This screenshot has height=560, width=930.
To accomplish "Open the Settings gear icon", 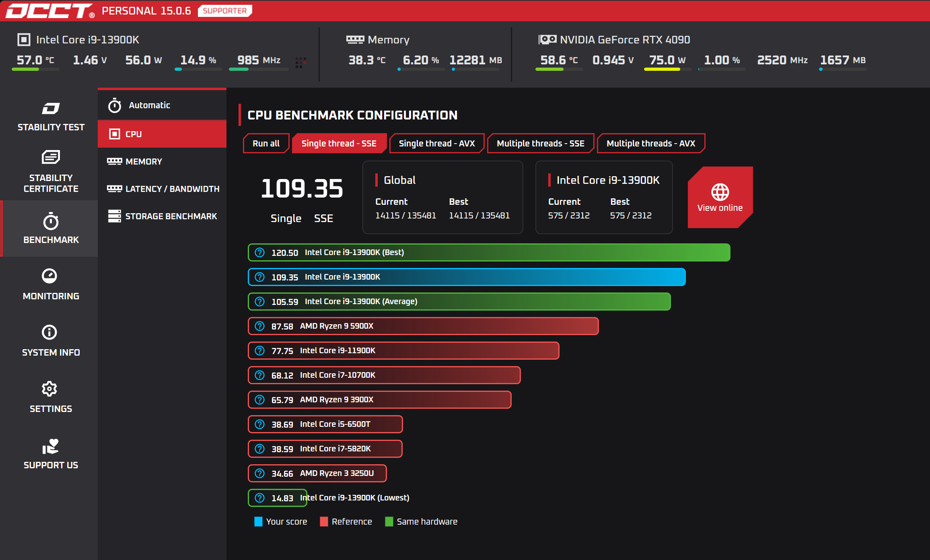I will [x=49, y=389].
